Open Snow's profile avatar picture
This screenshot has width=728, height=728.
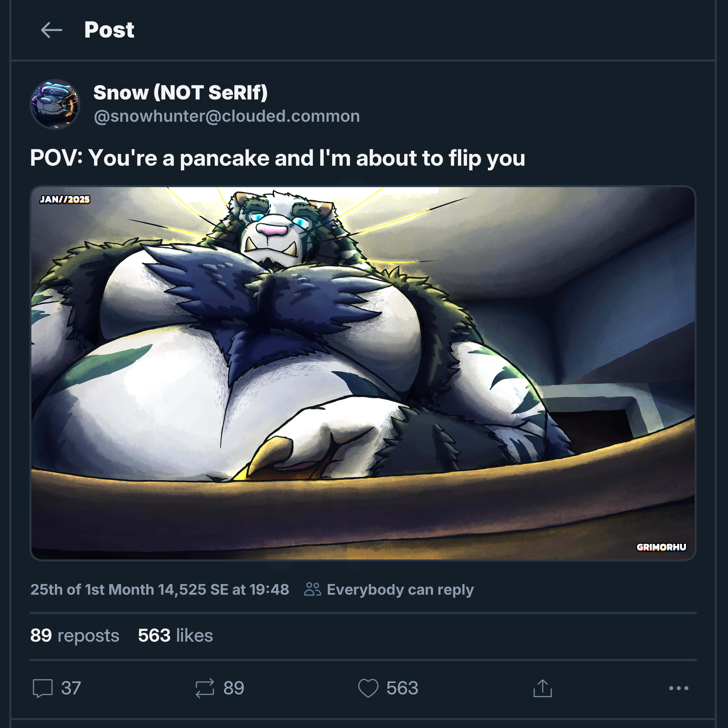pyautogui.click(x=55, y=104)
